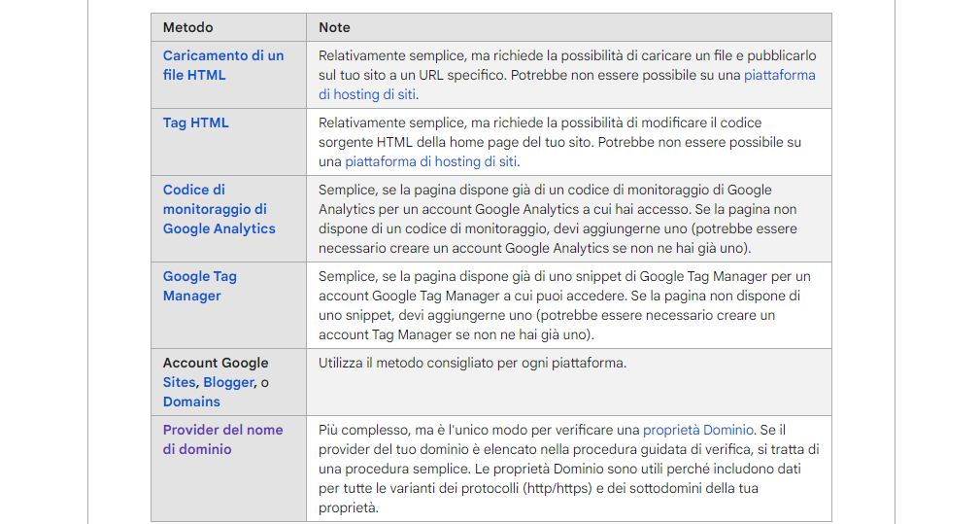Click the Google Analytics row note paragraph
Screen dimensions: 980x524
click(x=558, y=219)
